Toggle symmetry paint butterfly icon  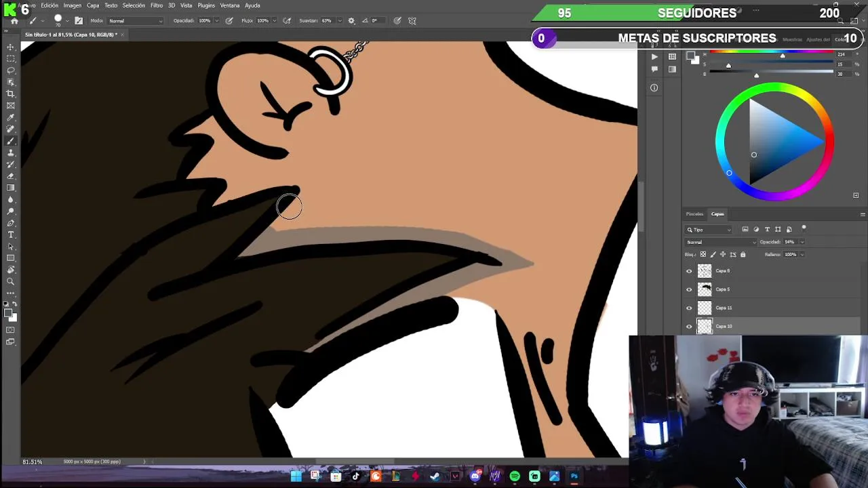[412, 20]
